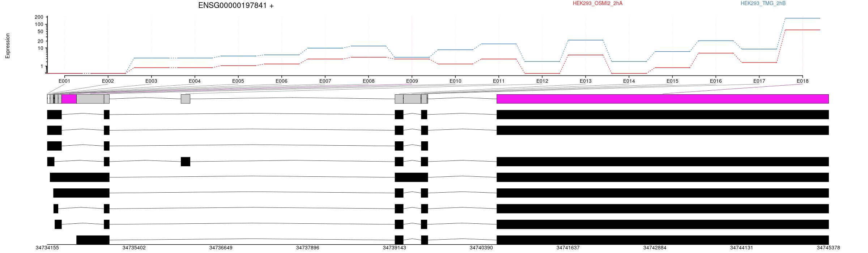
Task: Click genomic coordinate 34741637
Action: click(568, 248)
